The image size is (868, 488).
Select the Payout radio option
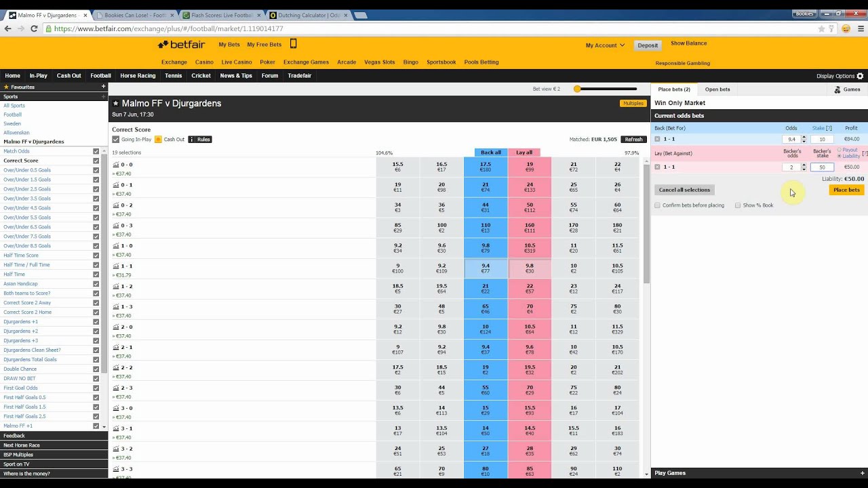pos(840,150)
